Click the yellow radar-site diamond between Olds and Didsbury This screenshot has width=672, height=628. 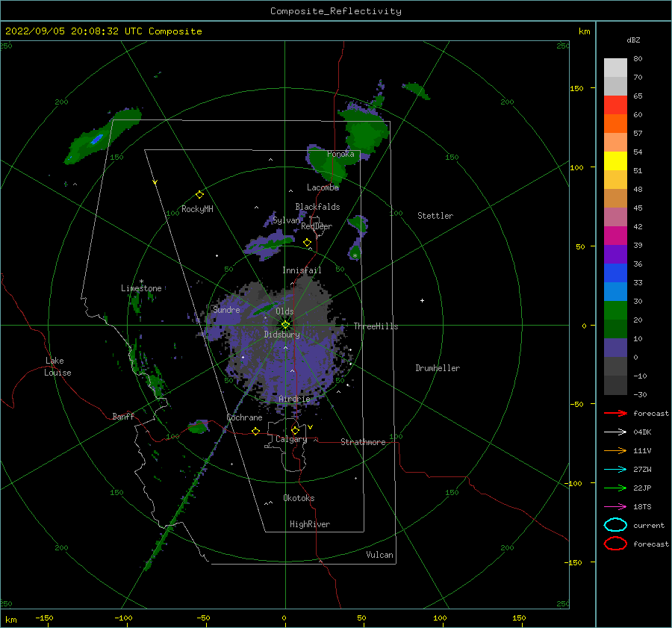(285, 325)
